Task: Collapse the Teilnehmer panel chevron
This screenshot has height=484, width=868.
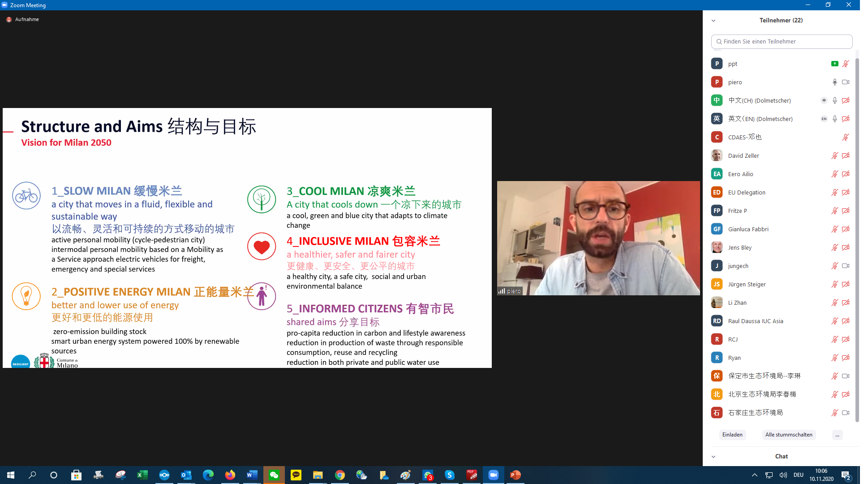Action: point(713,21)
